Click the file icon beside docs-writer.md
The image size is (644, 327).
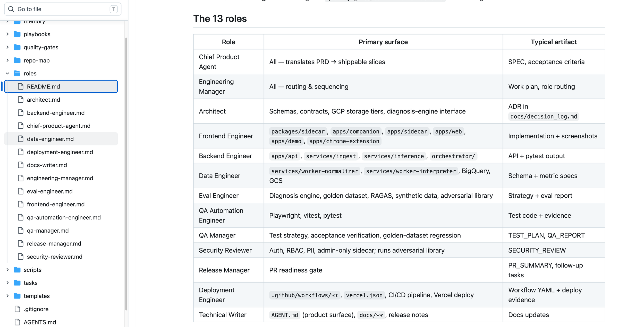click(21, 165)
